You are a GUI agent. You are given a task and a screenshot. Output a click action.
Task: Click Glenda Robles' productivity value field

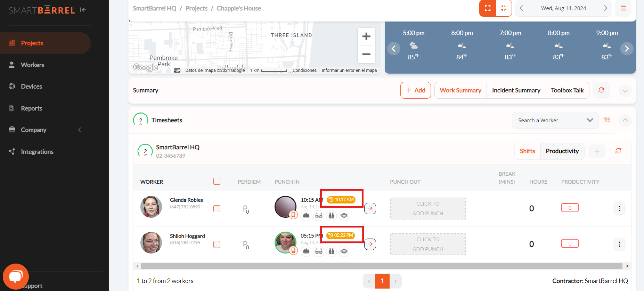point(570,208)
